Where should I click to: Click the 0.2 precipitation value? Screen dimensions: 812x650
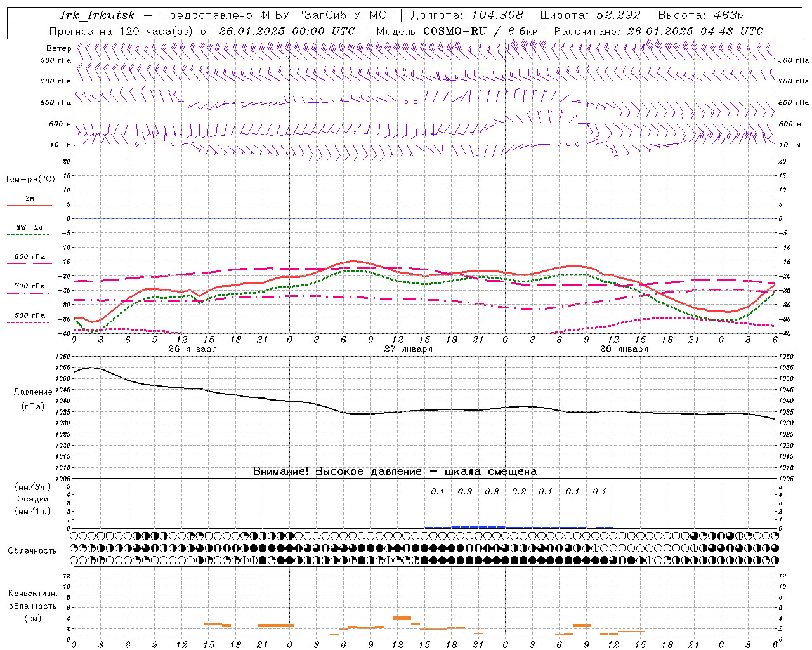tap(519, 491)
